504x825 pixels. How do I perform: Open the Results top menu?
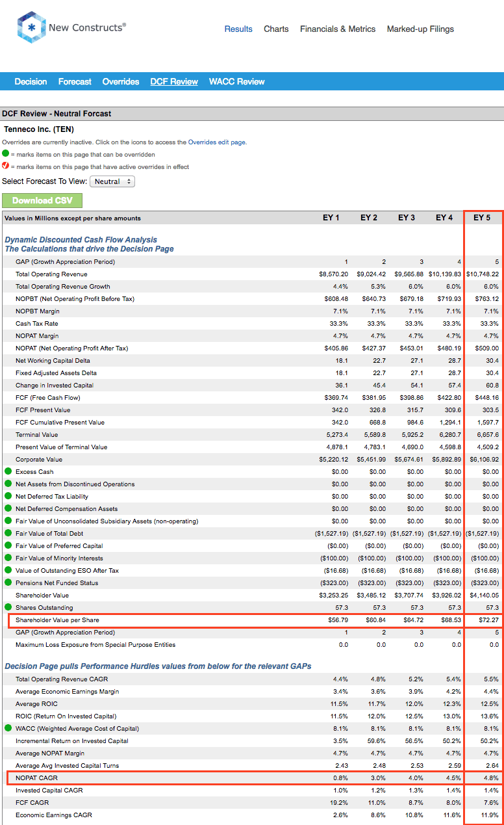pos(238,29)
